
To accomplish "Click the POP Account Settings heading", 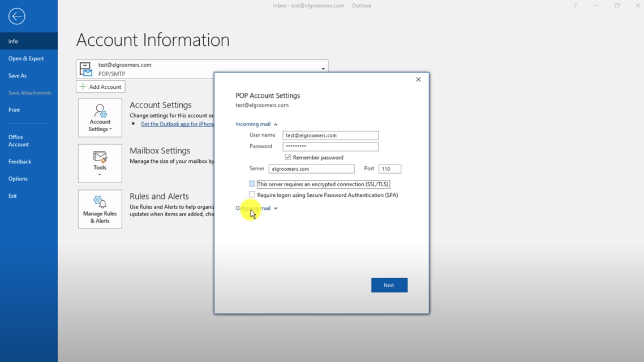I will point(268,95).
